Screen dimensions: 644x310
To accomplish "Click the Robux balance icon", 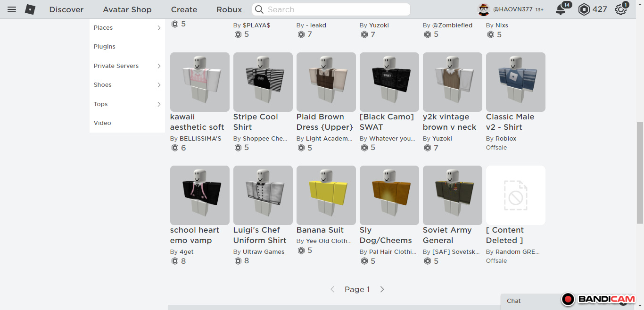I will pyautogui.click(x=584, y=9).
